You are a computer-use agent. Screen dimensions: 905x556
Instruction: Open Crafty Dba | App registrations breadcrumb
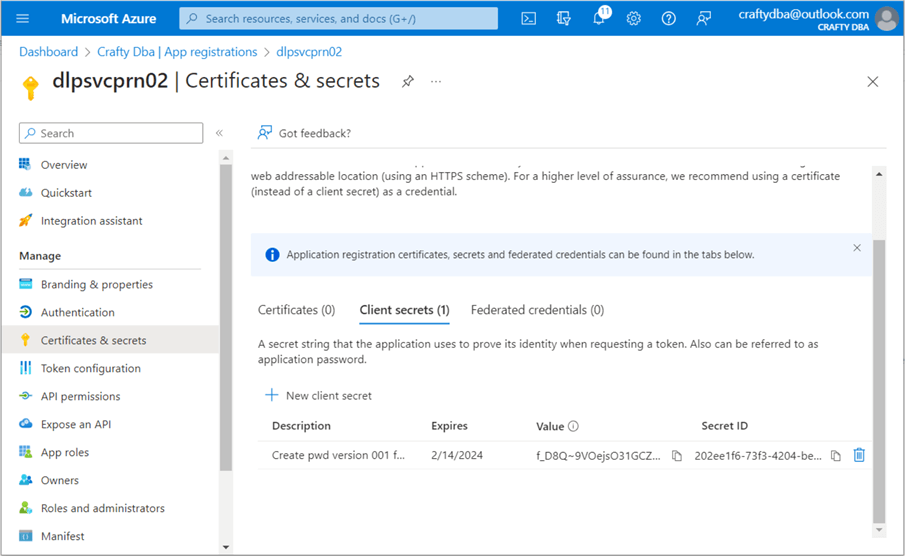(x=177, y=52)
